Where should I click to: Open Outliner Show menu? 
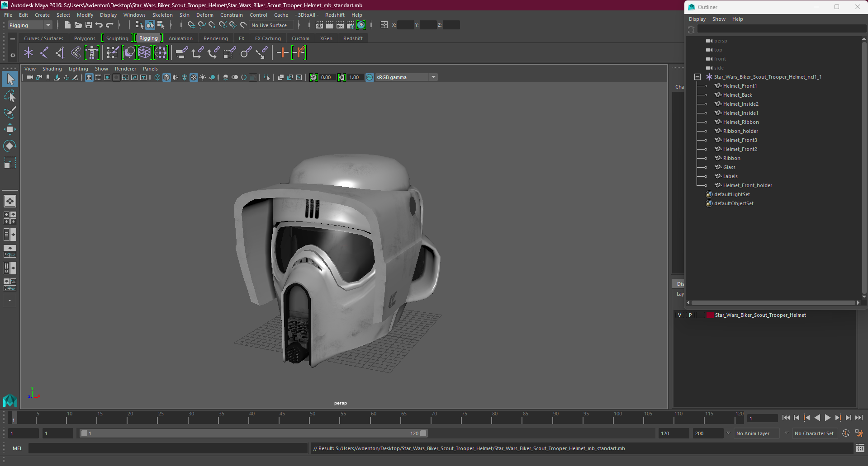click(719, 19)
